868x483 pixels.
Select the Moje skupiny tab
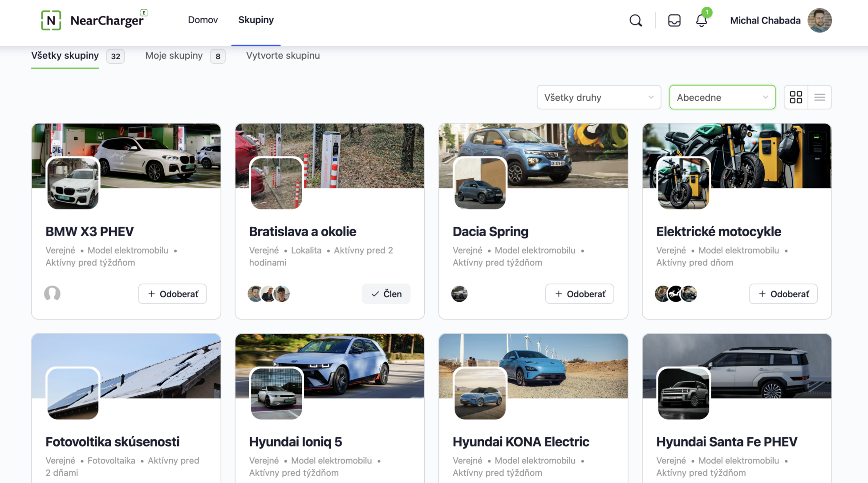pos(174,56)
